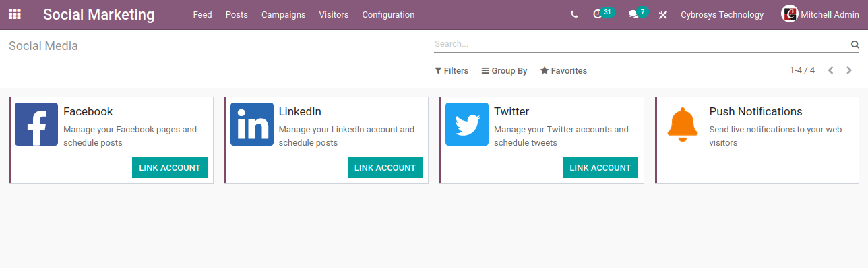Open the Campaigns menu
Image resolution: width=868 pixels, height=268 pixels.
point(283,14)
